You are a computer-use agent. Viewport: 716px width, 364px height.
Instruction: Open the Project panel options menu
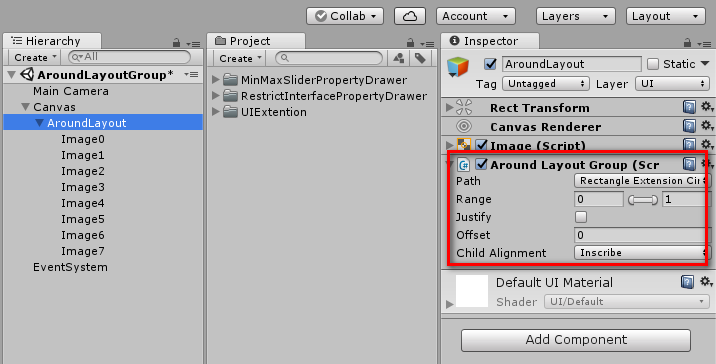tap(427, 44)
